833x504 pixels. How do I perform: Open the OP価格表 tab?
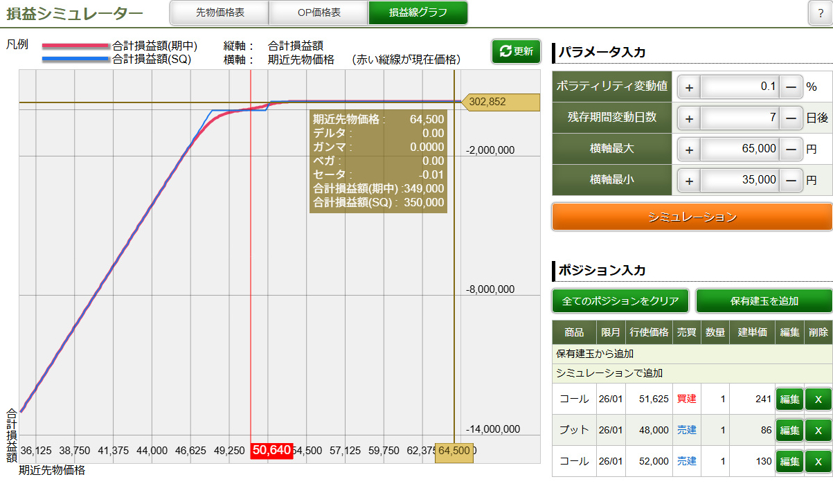319,12
